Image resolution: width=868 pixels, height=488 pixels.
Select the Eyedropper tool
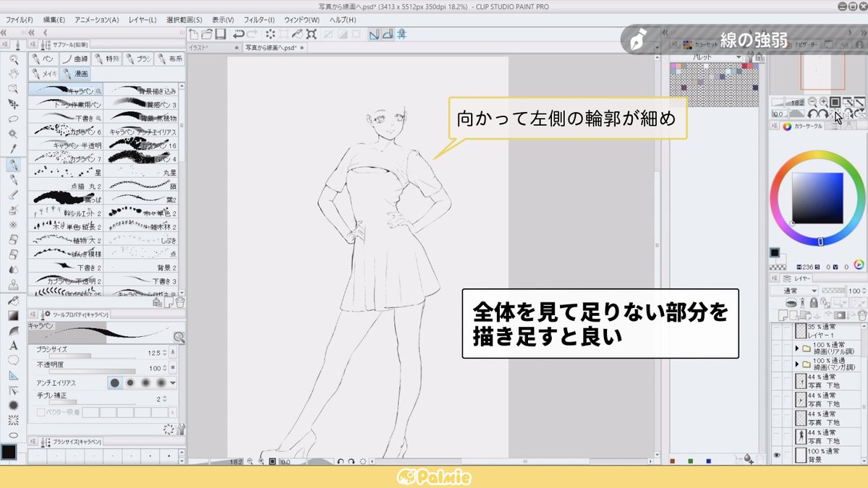[12, 150]
